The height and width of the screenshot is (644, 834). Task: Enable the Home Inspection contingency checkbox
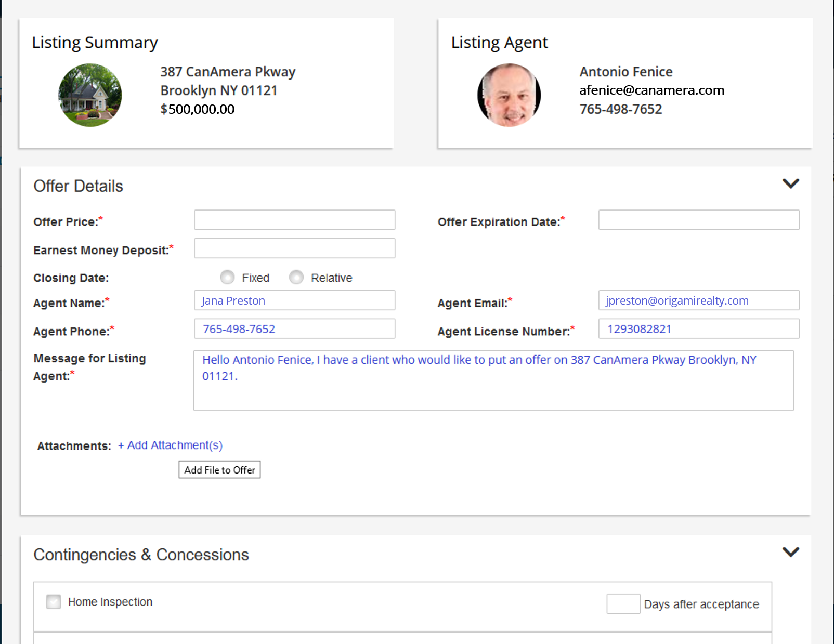click(x=54, y=601)
